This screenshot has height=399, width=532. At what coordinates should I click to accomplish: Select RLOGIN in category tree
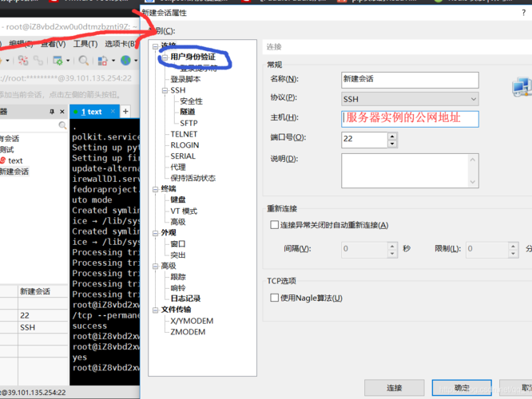click(185, 145)
